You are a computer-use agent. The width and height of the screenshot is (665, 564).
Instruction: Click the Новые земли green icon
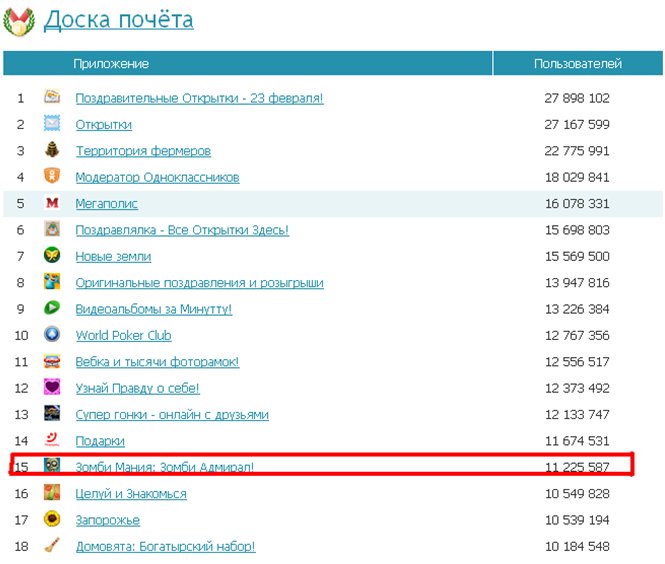coord(52,255)
